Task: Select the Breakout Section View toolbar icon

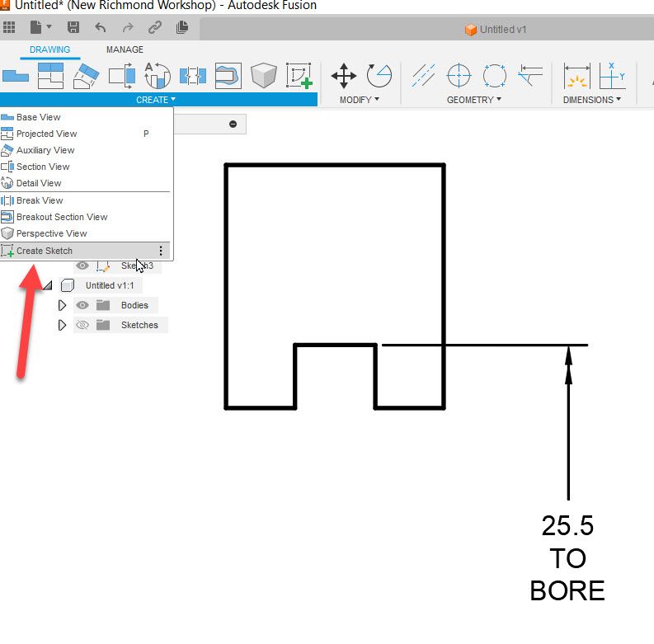Action: [228, 76]
